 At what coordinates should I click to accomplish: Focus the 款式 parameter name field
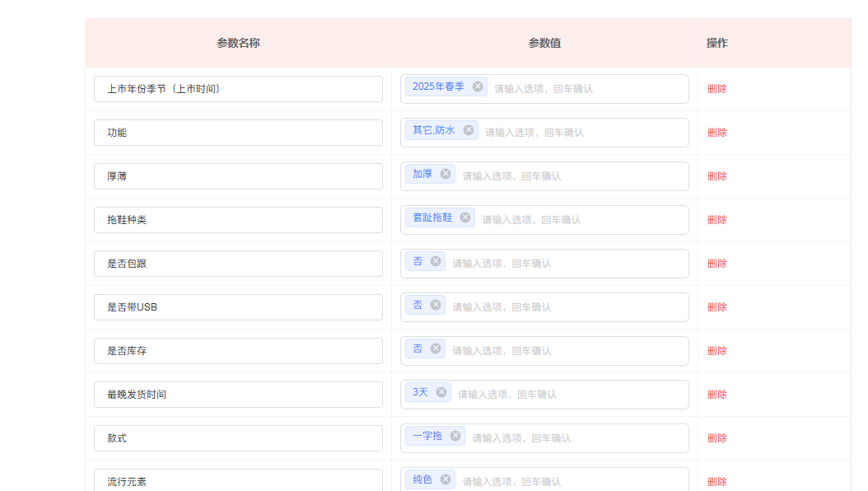[x=238, y=438]
